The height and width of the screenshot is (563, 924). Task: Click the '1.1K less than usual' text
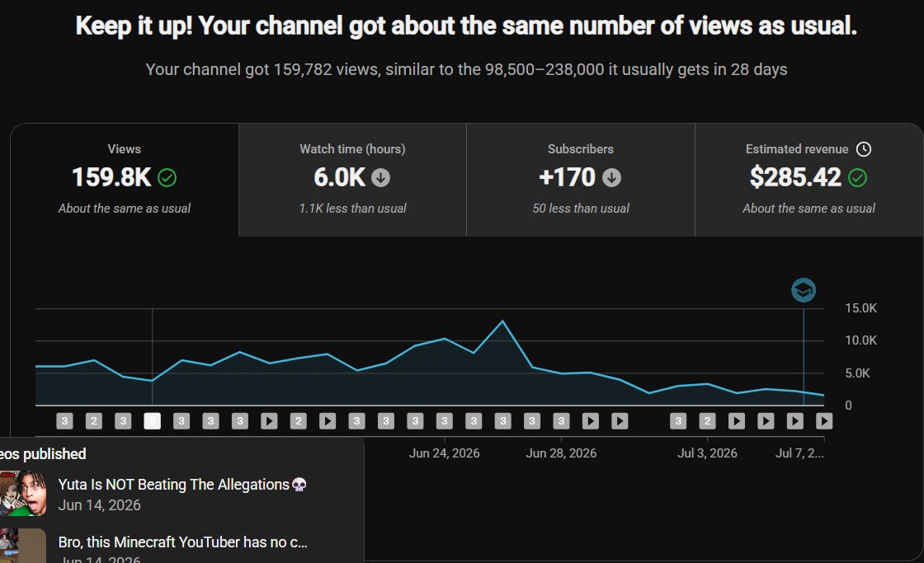tap(352, 209)
